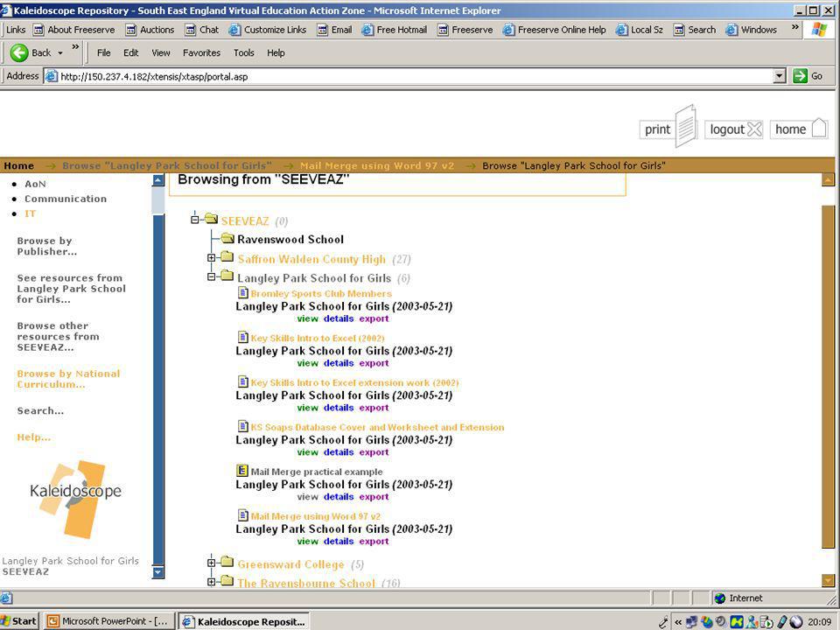Click export under KS Soaps Database
This screenshot has width=840, height=630.
point(374,452)
